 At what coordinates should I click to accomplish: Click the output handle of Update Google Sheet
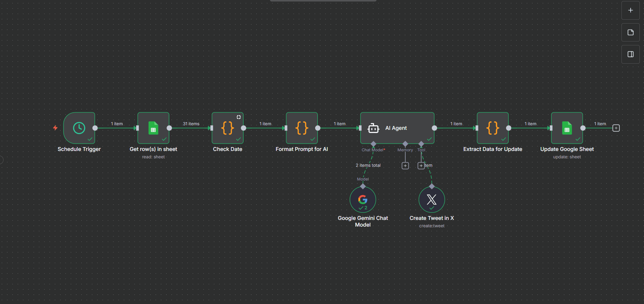point(583,128)
